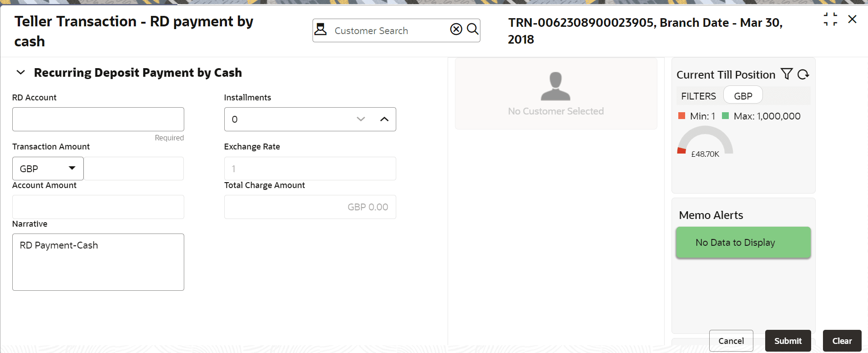Collapse the Recurring Deposit Payment by Cash section
868x353 pixels.
tap(20, 73)
